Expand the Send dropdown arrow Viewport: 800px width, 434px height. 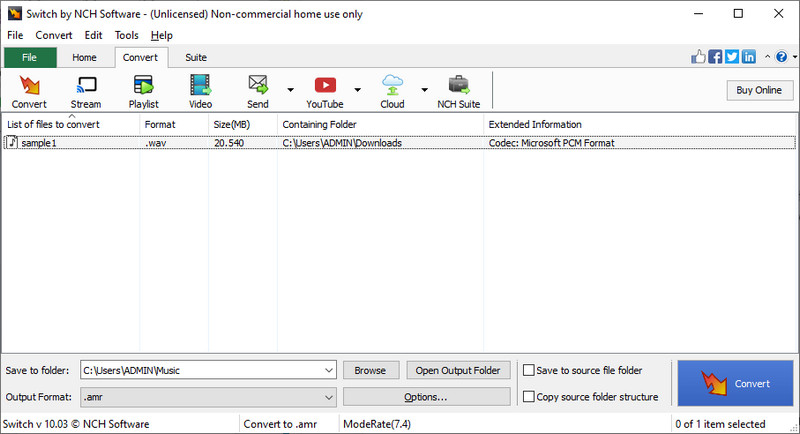coord(290,90)
